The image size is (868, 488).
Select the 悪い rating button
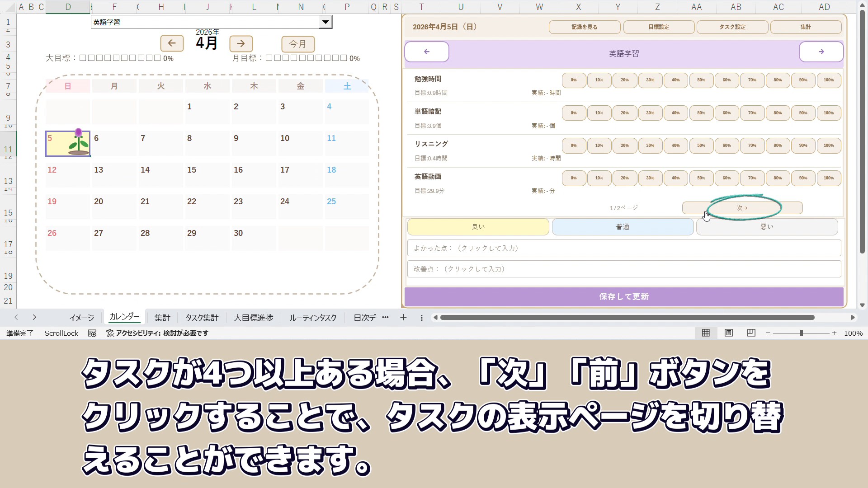coord(767,227)
